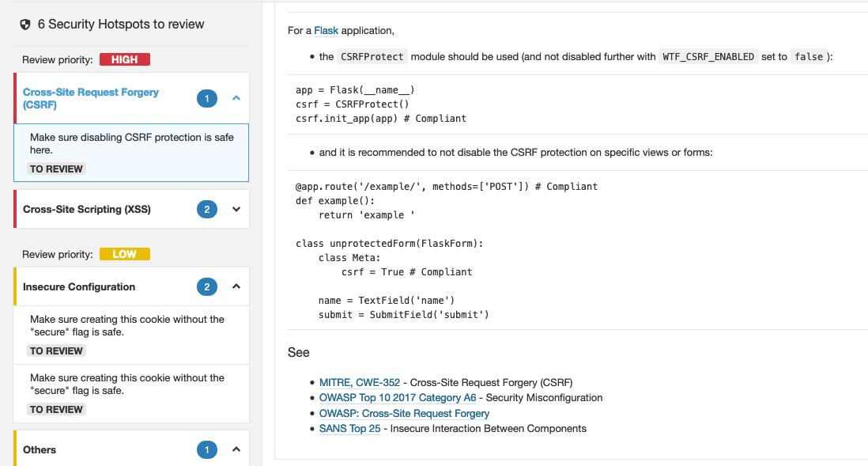This screenshot has width=868, height=466.
Task: Open the MITRE, CWE-352 link
Action: [359, 383]
